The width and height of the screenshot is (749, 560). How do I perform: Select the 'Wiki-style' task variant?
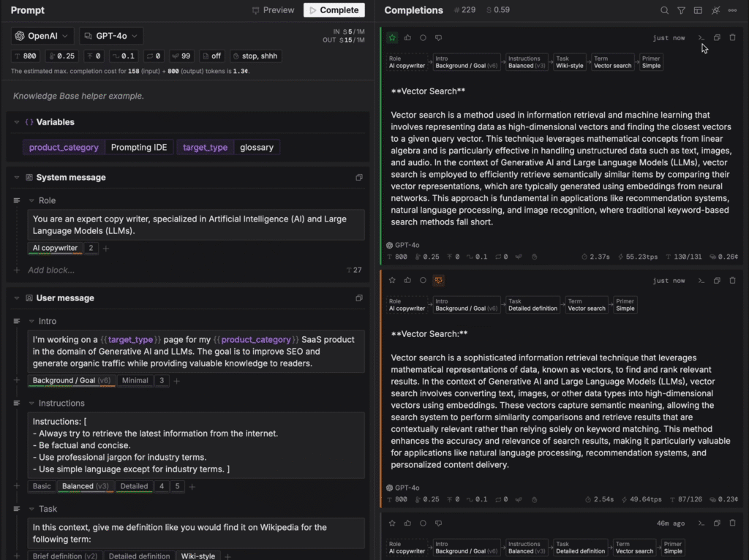pos(197,556)
